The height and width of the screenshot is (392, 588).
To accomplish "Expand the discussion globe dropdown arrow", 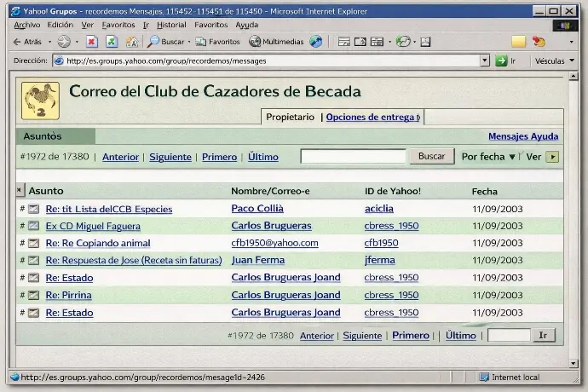I will pyautogui.click(x=414, y=42).
